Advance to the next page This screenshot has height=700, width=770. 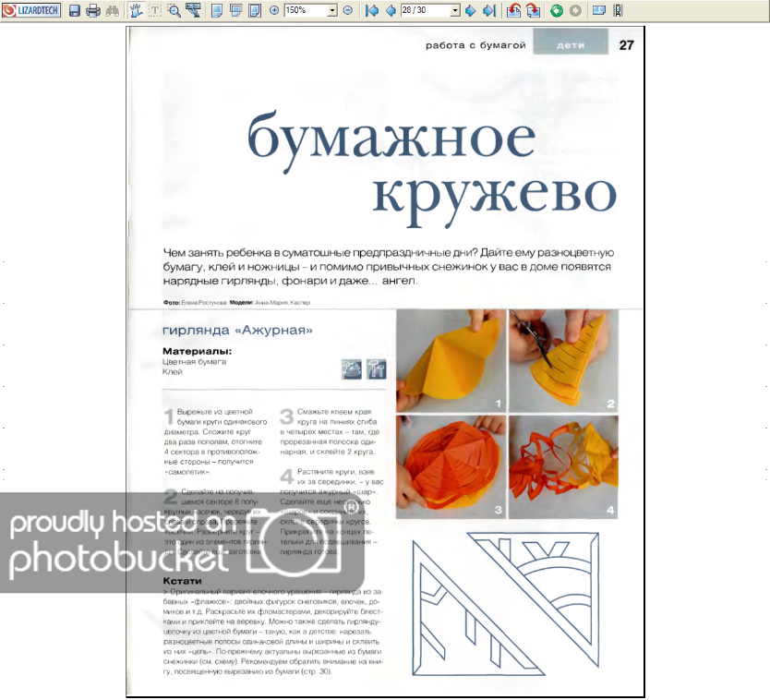tap(470, 10)
